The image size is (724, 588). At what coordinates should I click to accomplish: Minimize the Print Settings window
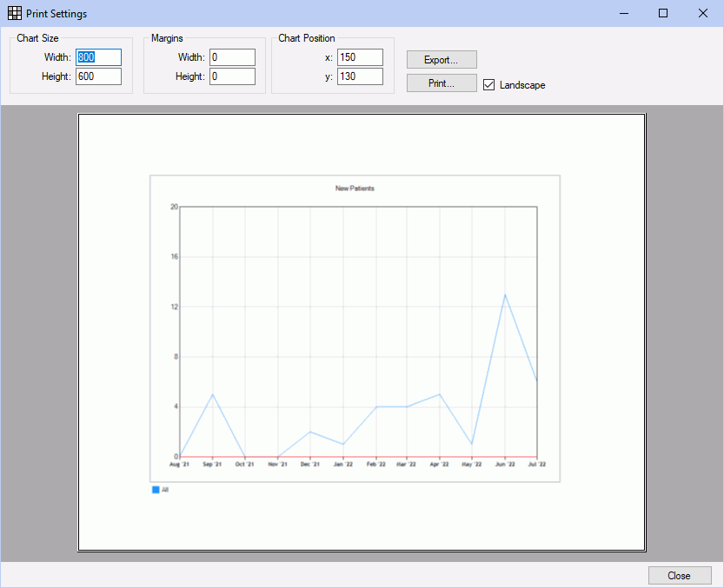(x=623, y=14)
